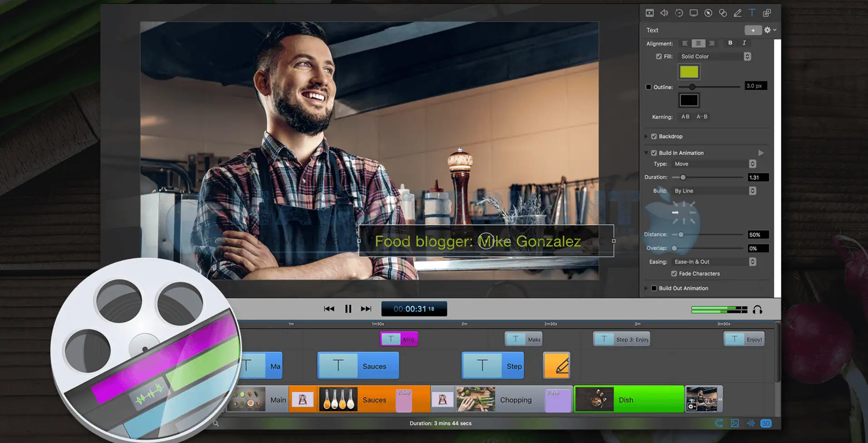Open the Annotations pencil tab
Viewport: 868px width, 443px height.
click(x=738, y=13)
